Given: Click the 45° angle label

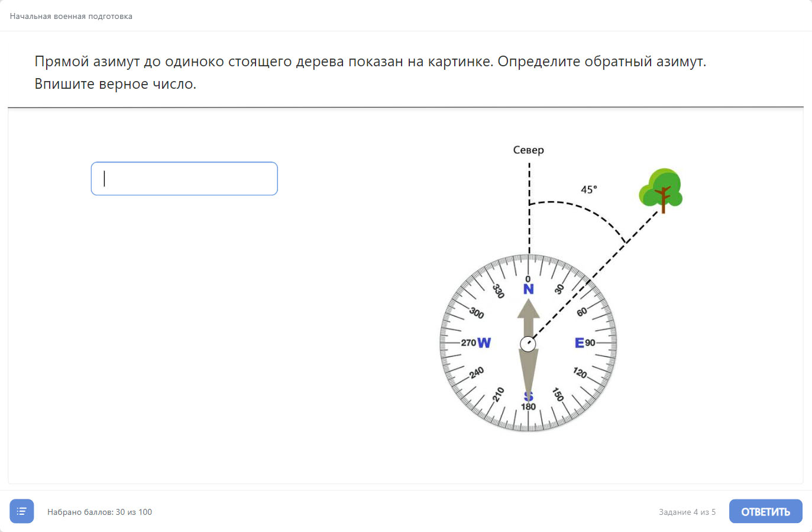Looking at the screenshot, I should click(589, 189).
